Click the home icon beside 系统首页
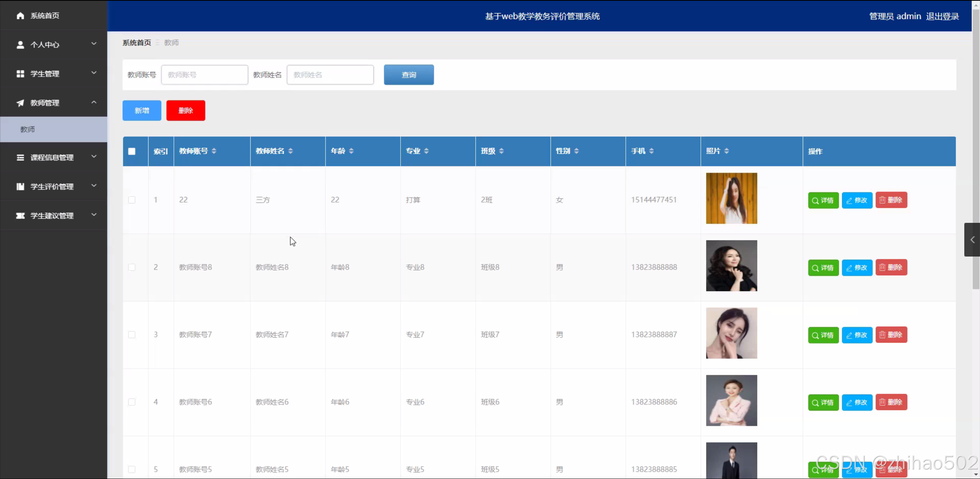Screen dimensions: 980x479 click(x=20, y=16)
